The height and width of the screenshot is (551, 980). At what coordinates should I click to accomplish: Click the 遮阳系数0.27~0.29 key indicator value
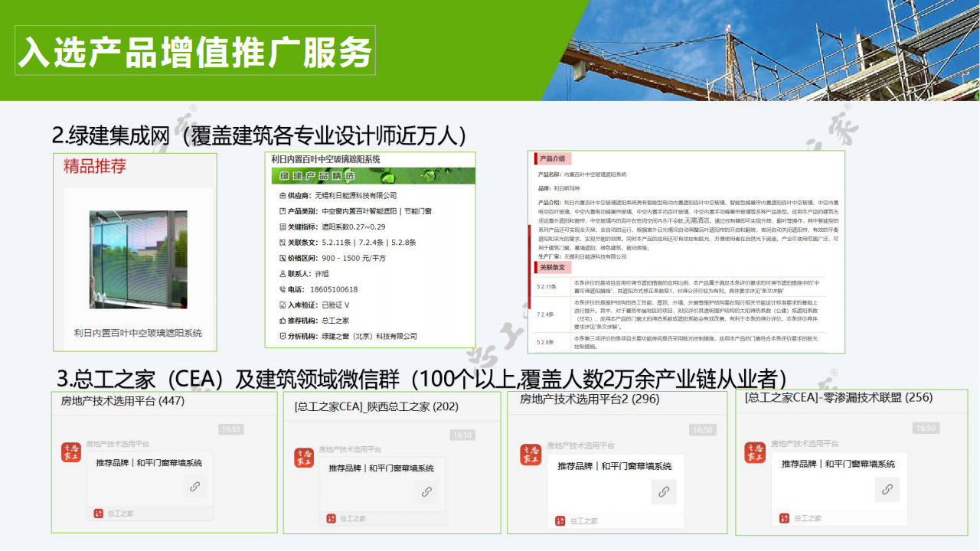pos(353,227)
